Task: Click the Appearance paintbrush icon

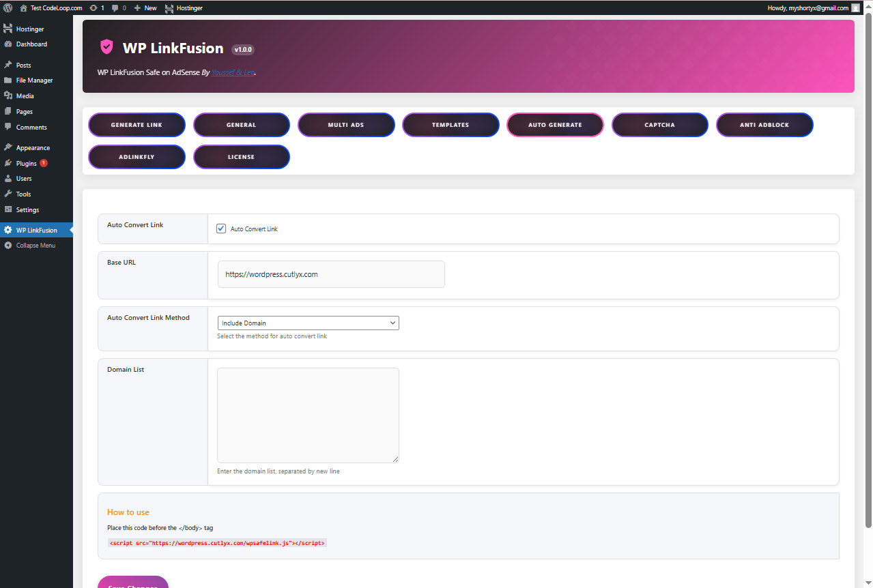Action: (8, 147)
